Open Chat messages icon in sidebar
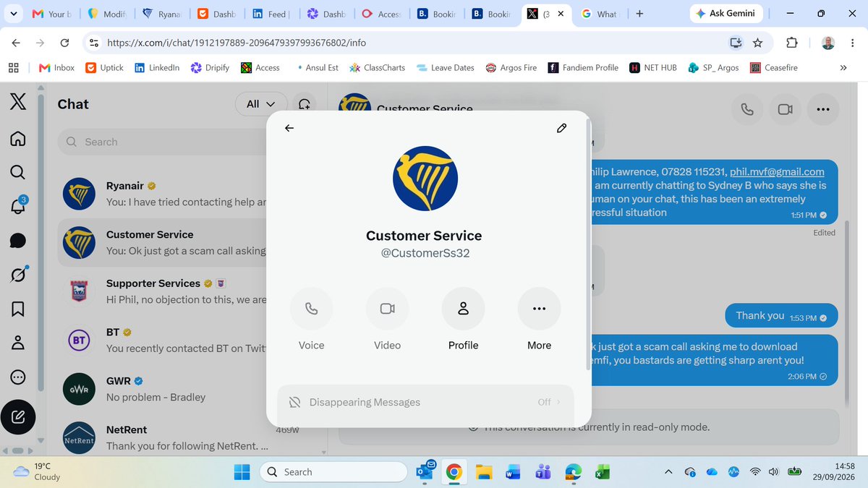Viewport: 868px width, 488px height. (x=18, y=241)
